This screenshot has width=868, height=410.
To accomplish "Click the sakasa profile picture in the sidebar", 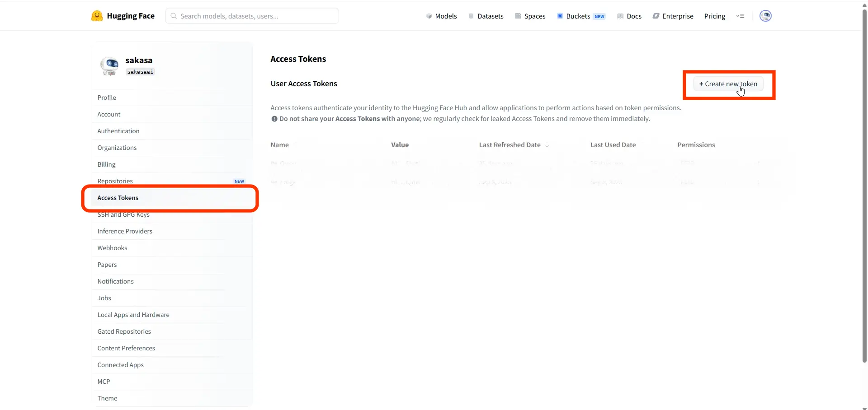I will point(109,66).
